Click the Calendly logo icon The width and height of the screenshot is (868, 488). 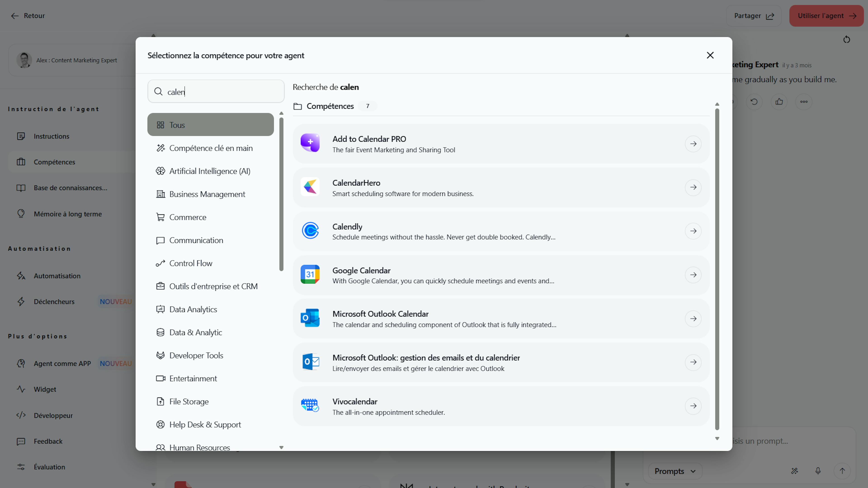click(310, 231)
